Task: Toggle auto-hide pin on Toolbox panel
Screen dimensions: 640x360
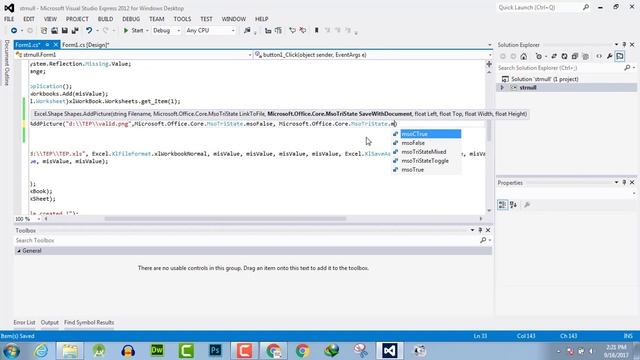Action: coord(480,230)
